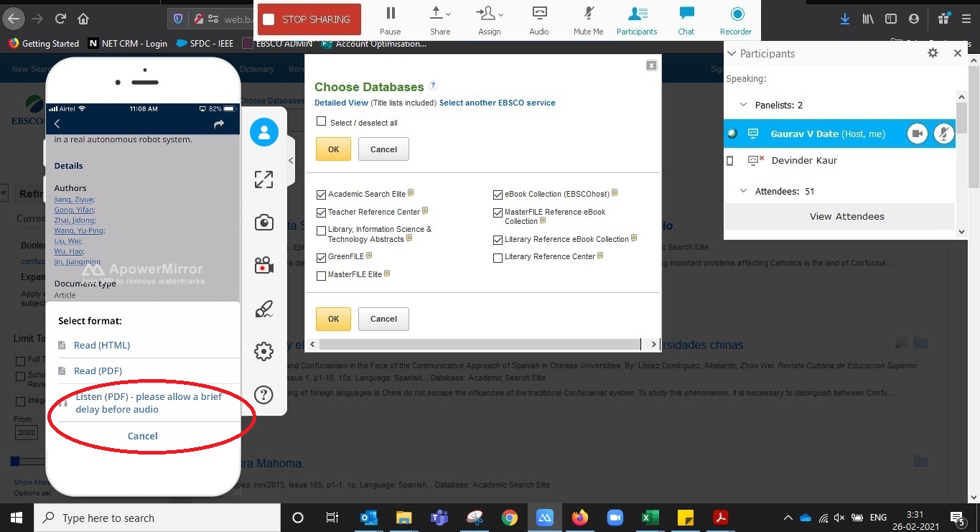The height and width of the screenshot is (532, 980).
Task: Open the Chat tab in meeting toolbar
Action: coord(686,20)
